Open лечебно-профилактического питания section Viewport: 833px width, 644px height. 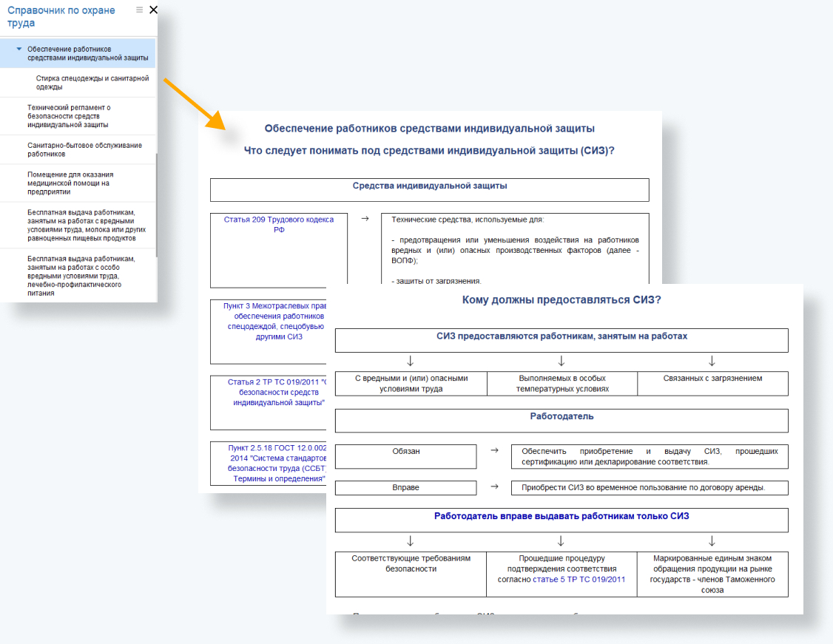coord(81,276)
